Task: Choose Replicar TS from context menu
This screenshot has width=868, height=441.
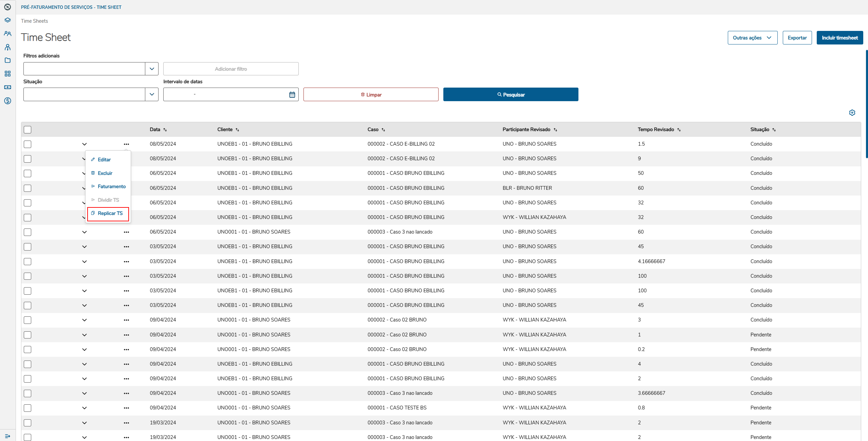Action: pyautogui.click(x=110, y=214)
